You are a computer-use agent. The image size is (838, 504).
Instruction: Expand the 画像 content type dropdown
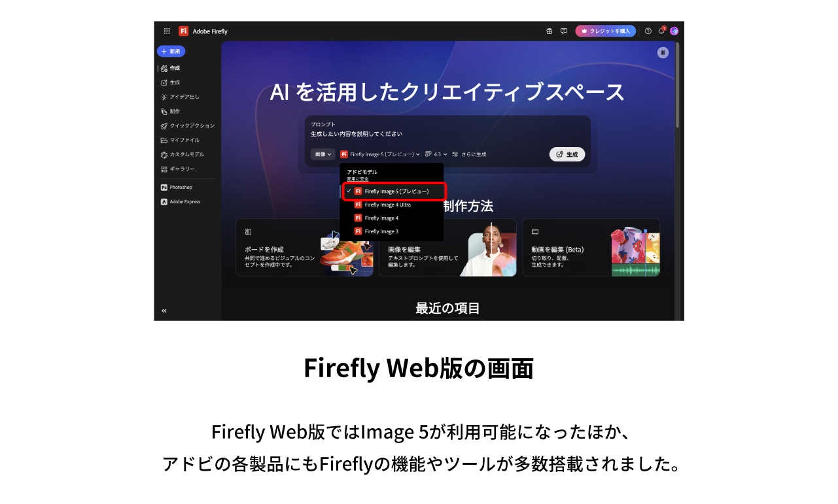[x=323, y=154]
